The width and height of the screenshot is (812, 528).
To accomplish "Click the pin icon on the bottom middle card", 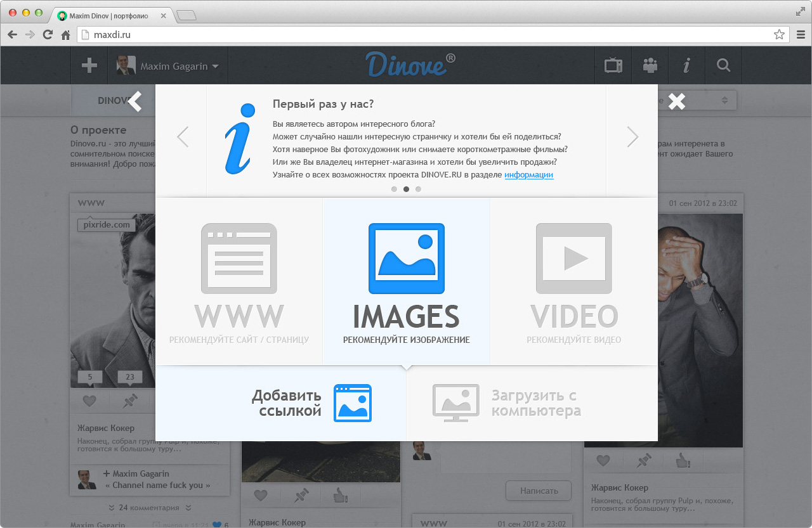I will coord(301,494).
